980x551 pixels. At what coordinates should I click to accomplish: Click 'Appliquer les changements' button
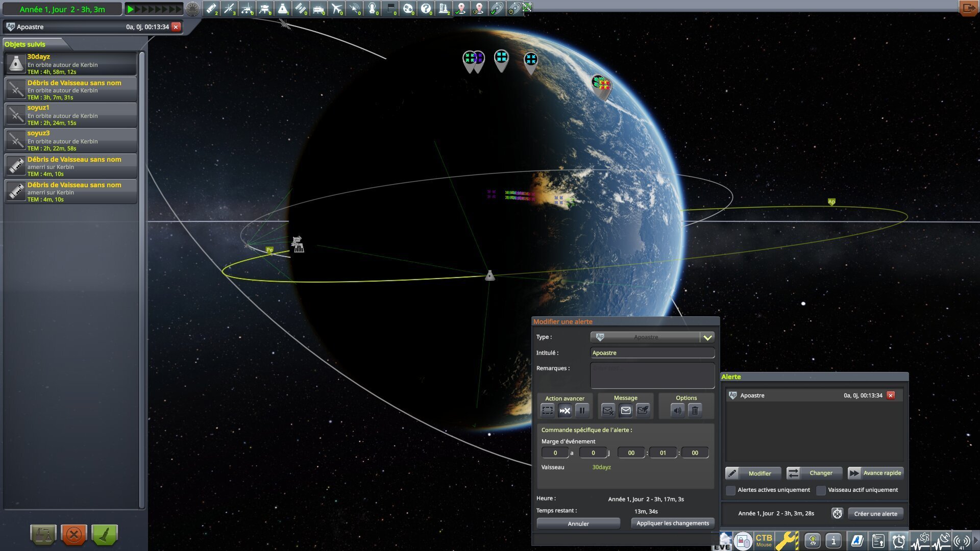click(673, 523)
